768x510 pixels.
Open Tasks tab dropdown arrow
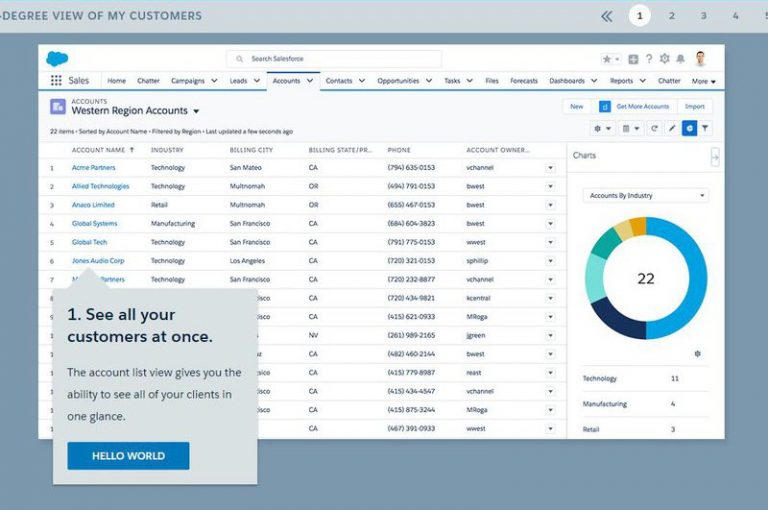[469, 81]
